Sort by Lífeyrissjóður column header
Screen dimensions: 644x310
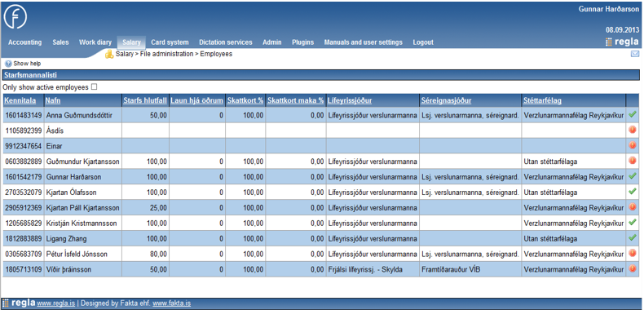350,100
